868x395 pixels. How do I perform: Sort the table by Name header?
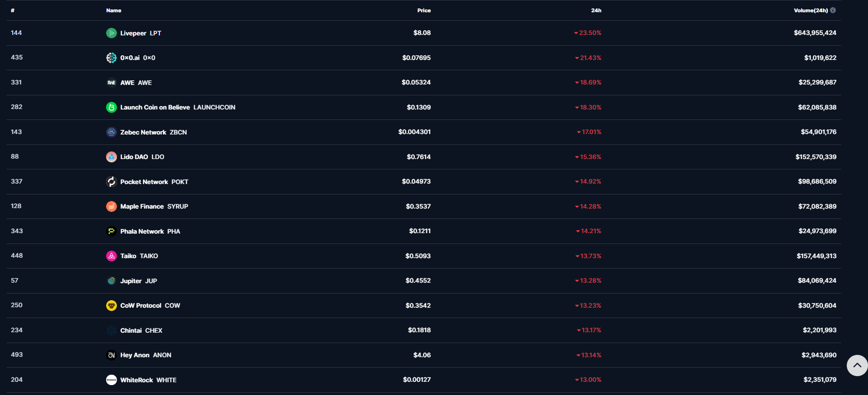114,10
